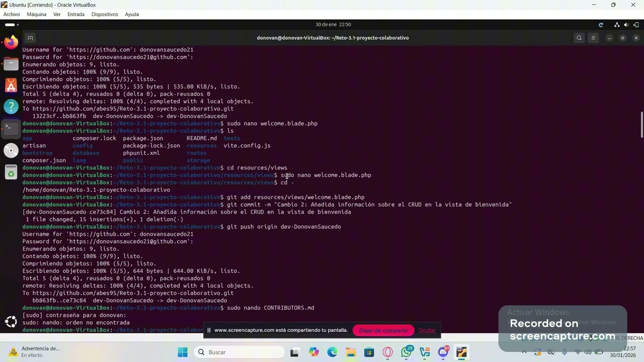Screen dimensions: 644x362
Task: Open the Advertencia de... weather widget
Action: 35,352
